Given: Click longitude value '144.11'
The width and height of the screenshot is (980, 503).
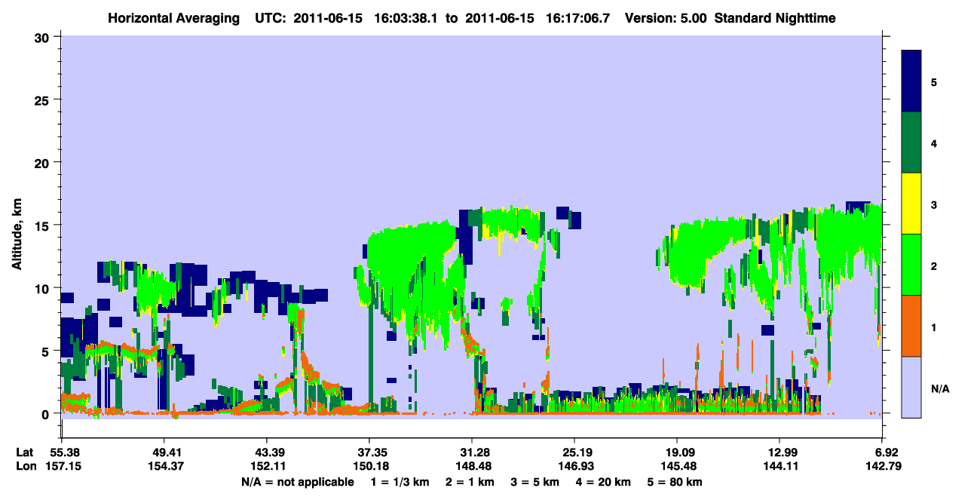Looking at the screenshot, I should [779, 466].
